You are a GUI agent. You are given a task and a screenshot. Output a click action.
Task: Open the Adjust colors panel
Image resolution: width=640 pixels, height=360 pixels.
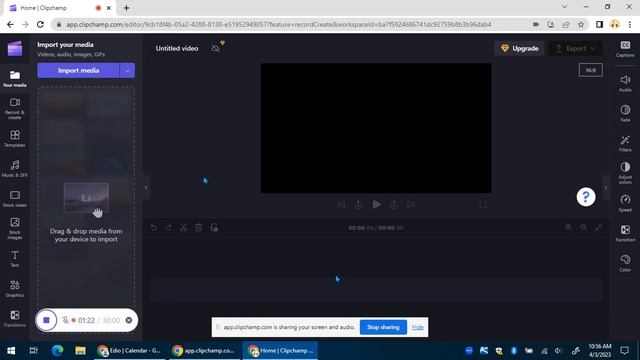coord(625,173)
